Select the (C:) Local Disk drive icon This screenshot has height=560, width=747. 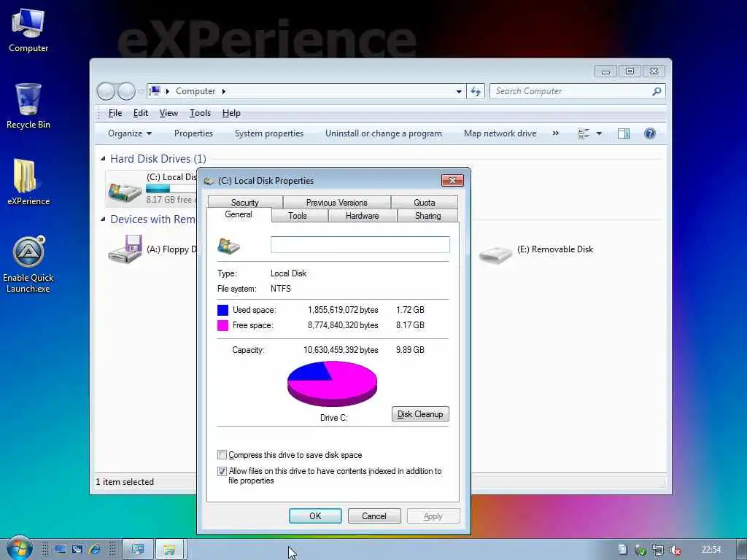[125, 192]
